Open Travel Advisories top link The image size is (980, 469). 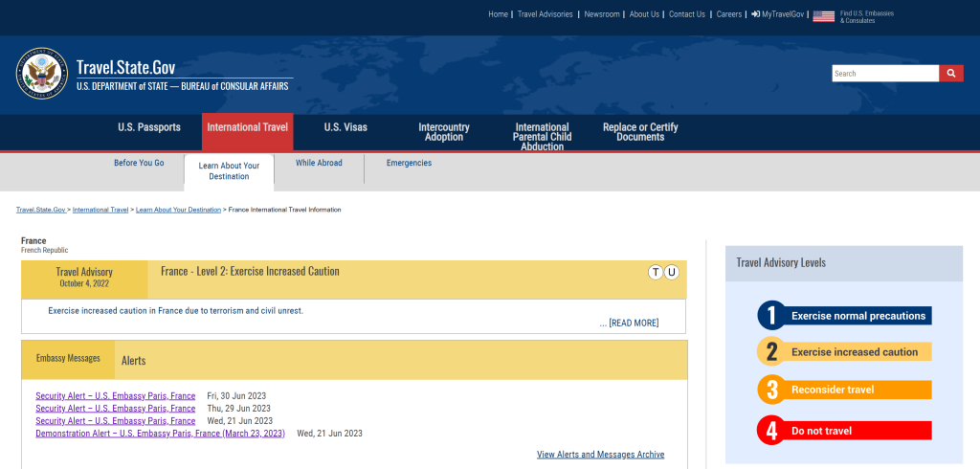coord(545,14)
